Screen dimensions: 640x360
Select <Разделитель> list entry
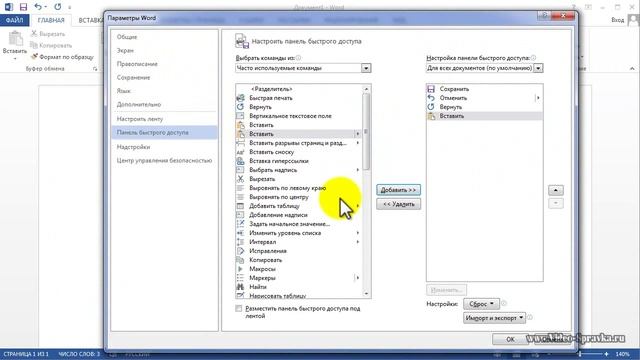tap(298, 89)
